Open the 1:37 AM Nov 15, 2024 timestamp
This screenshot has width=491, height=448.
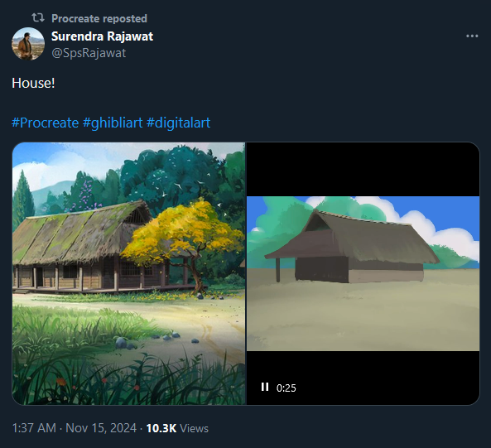point(75,428)
